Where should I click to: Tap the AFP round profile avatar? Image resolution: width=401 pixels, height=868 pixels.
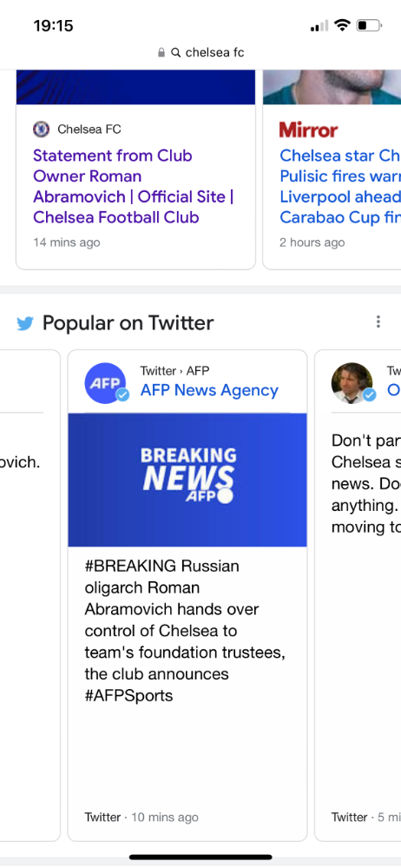click(x=105, y=383)
